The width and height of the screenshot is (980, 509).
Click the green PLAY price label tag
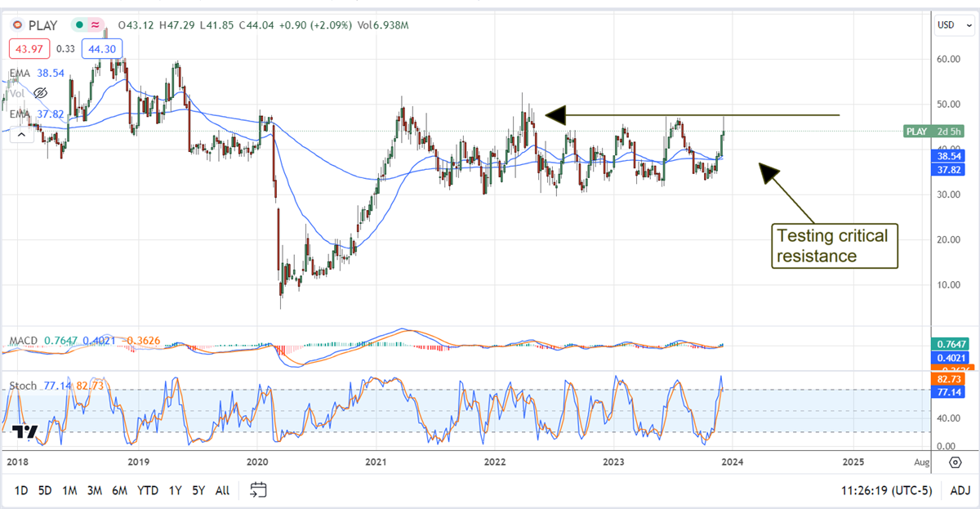[929, 132]
